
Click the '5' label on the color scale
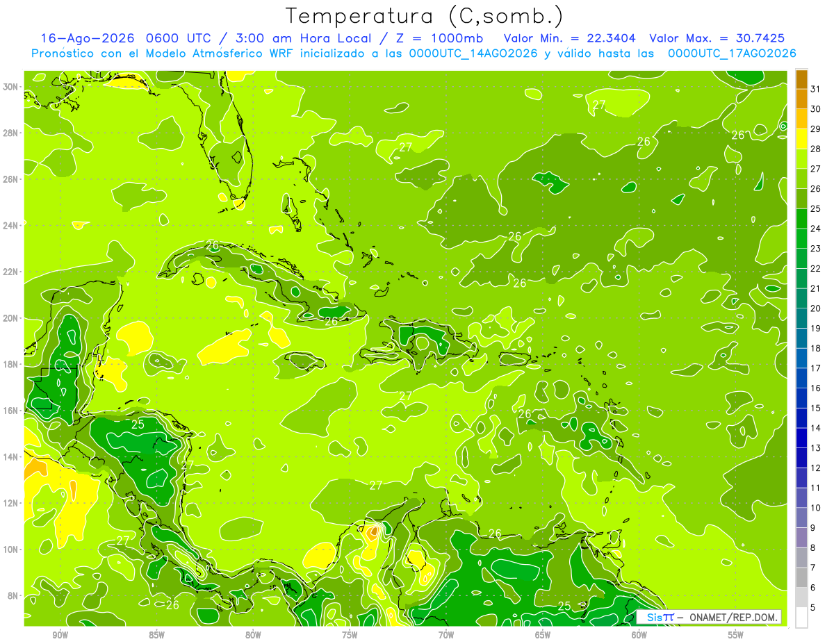coord(813,608)
